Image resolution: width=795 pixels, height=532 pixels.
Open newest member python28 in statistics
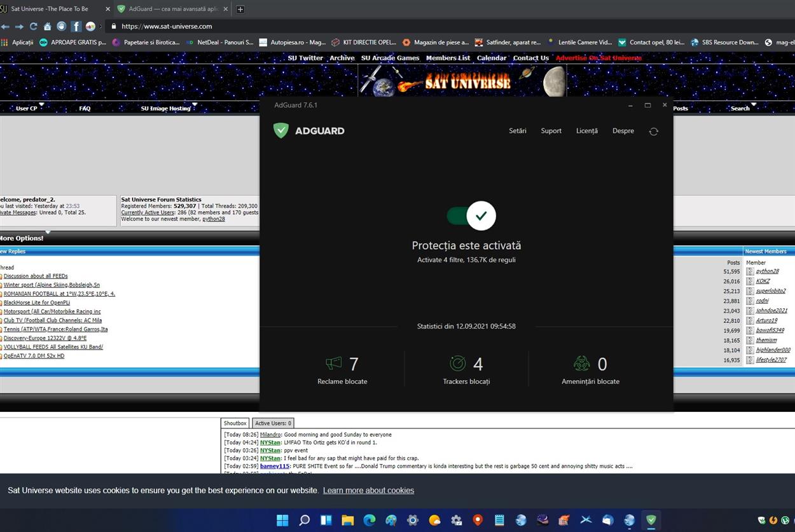[214, 219]
